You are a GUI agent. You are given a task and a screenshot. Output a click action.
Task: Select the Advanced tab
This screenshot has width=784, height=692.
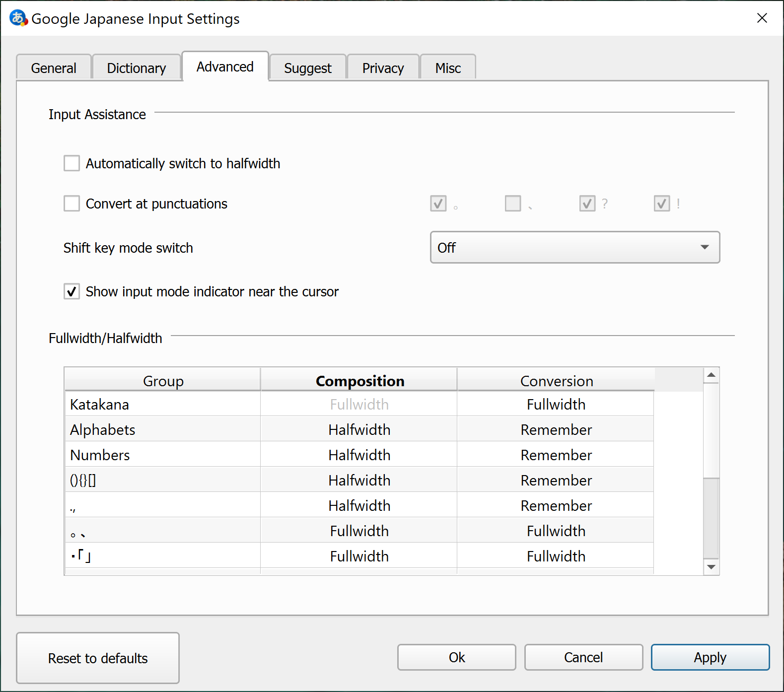click(x=225, y=67)
